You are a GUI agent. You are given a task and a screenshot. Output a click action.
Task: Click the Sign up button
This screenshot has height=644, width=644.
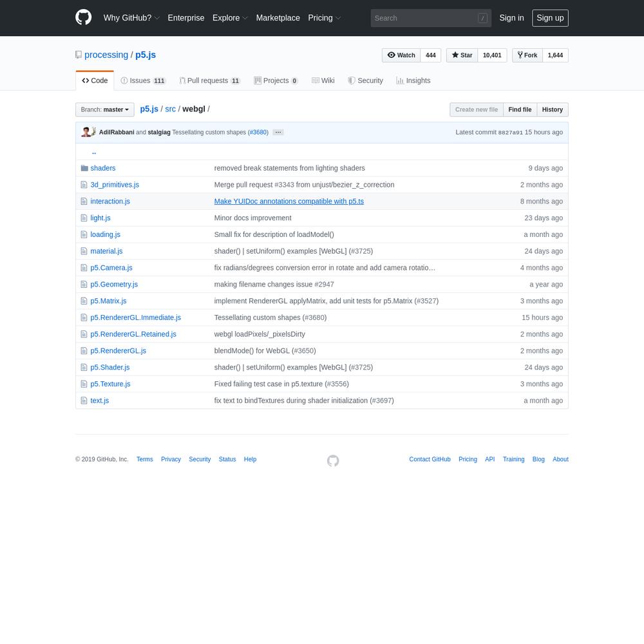coord(551,18)
